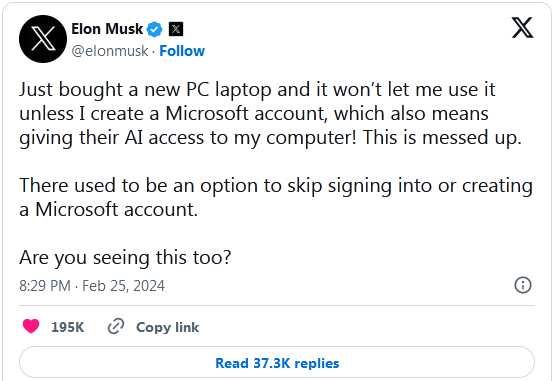Image resolution: width=554 pixels, height=381 pixels.
Task: Open Read 37.3K replies
Action: pos(277,363)
